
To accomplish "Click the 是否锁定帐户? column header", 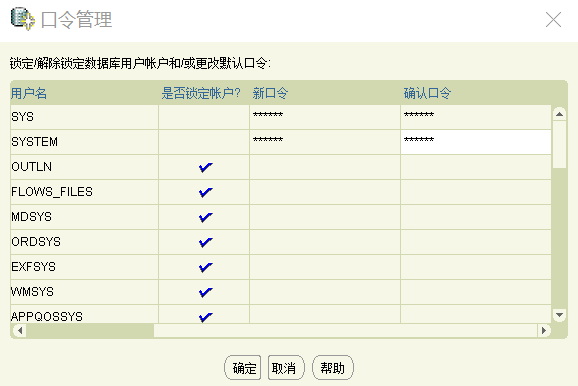I will [201, 93].
